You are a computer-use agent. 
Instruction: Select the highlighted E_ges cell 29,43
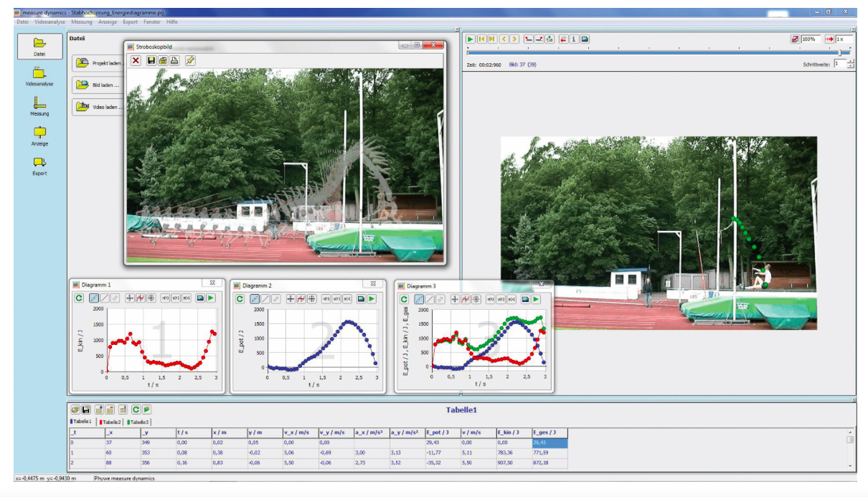pos(549,443)
